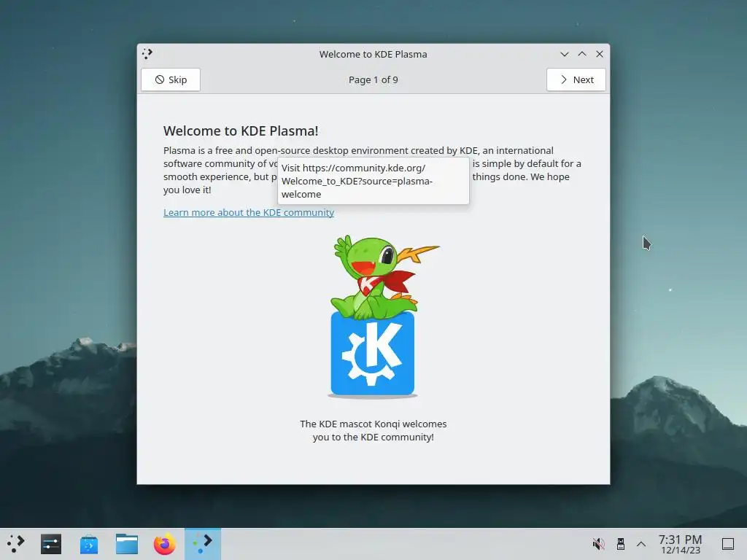The image size is (747, 560).
Task: Open the application launcher in the panel
Action: 16,544
